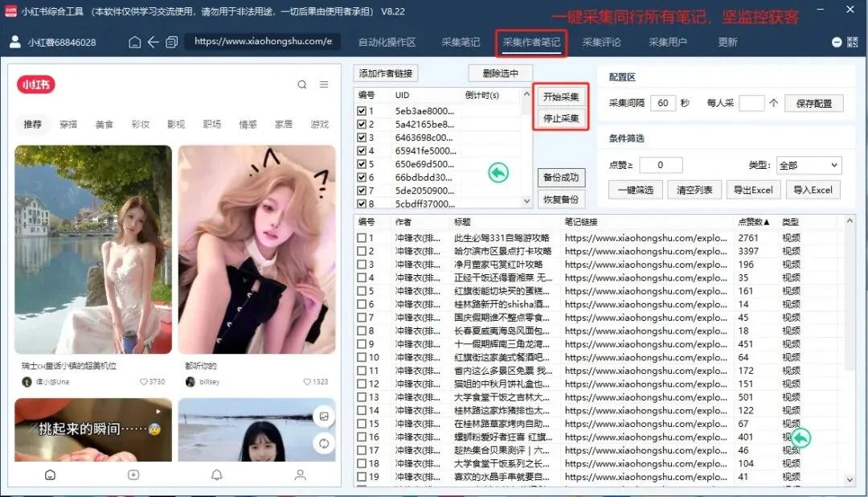Screen dimensions: 868x497
Task: Uncheck author UID 5de2050900 checkbox
Action: click(362, 191)
